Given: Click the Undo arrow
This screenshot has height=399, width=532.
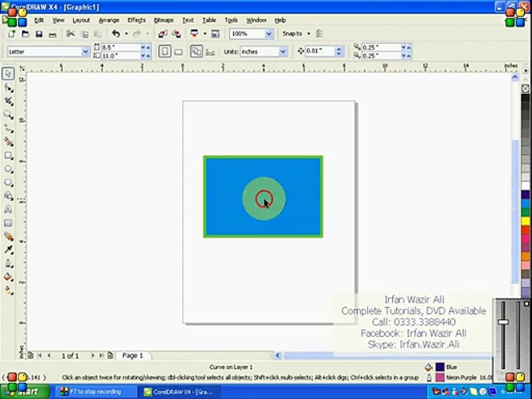Looking at the screenshot, I should pos(116,34).
